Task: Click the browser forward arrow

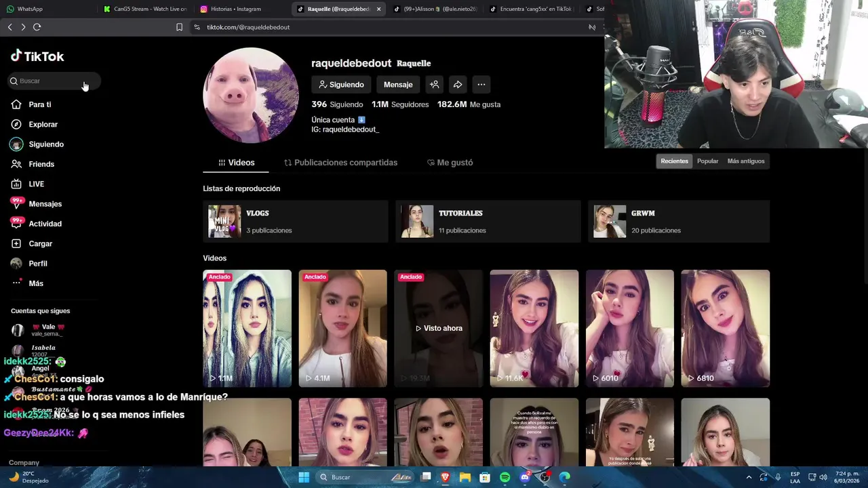Action: pos(23,27)
